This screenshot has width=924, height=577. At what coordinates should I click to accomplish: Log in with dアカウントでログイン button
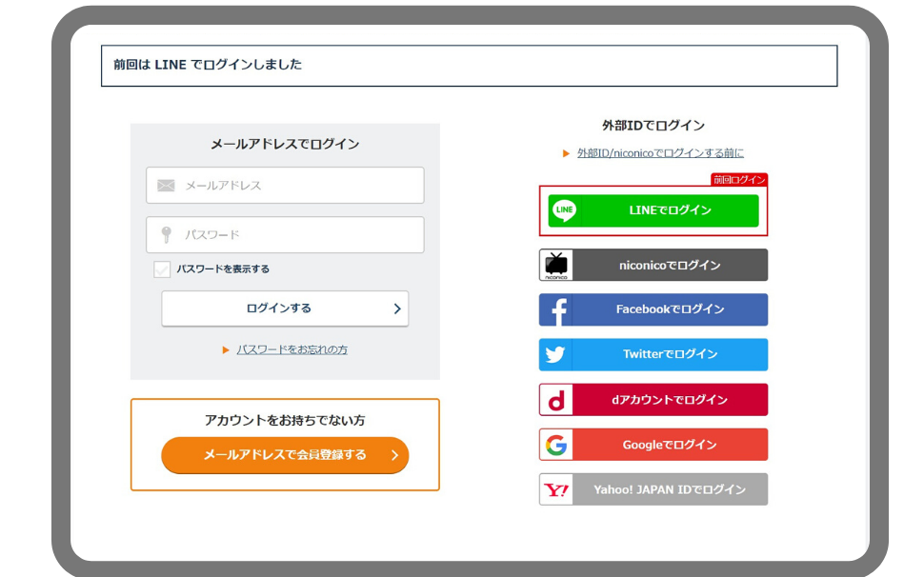coord(653,400)
